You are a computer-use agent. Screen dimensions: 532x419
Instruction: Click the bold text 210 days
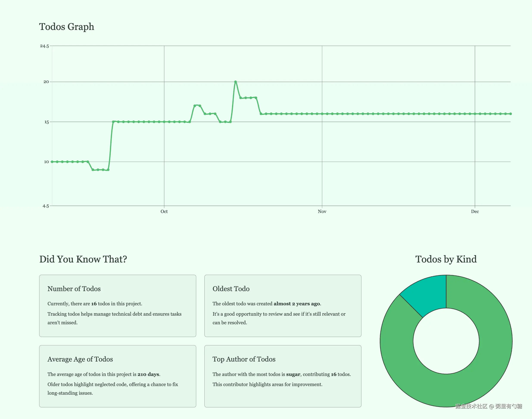tap(148, 374)
